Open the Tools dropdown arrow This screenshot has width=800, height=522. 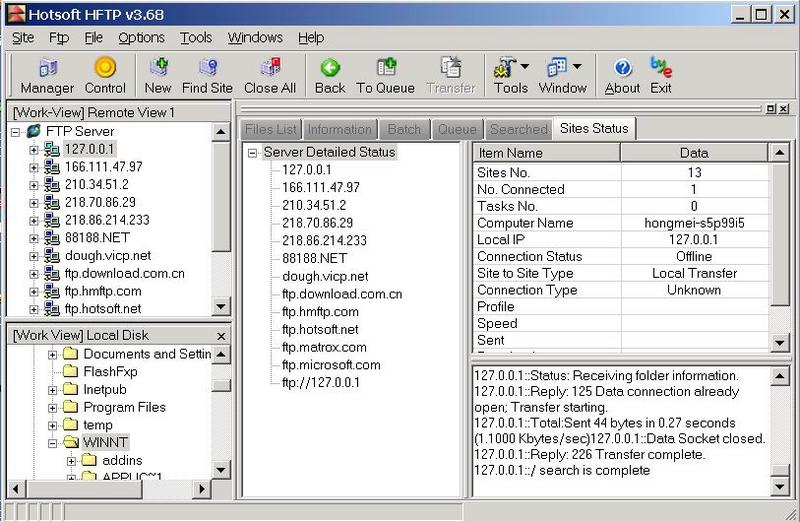point(524,66)
